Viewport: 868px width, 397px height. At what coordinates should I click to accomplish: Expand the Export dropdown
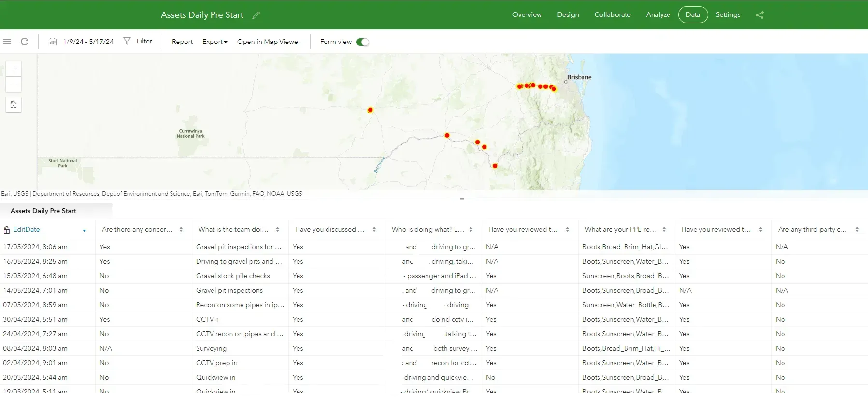pos(214,42)
